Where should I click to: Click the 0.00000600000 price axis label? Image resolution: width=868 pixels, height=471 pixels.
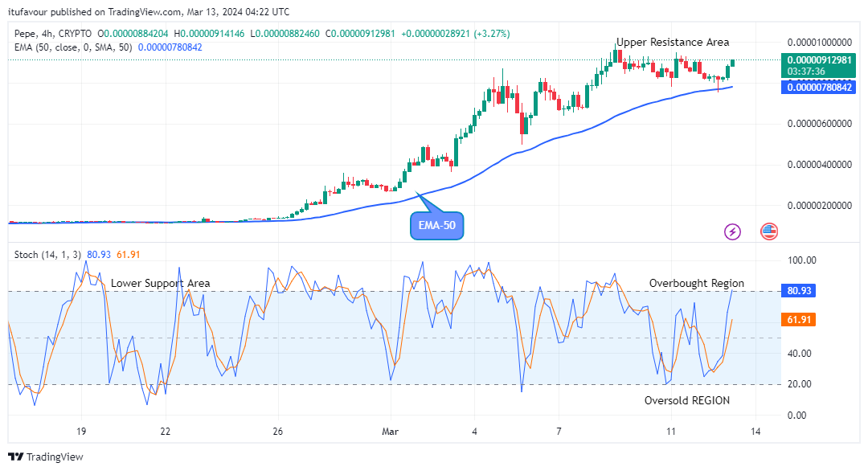click(819, 124)
